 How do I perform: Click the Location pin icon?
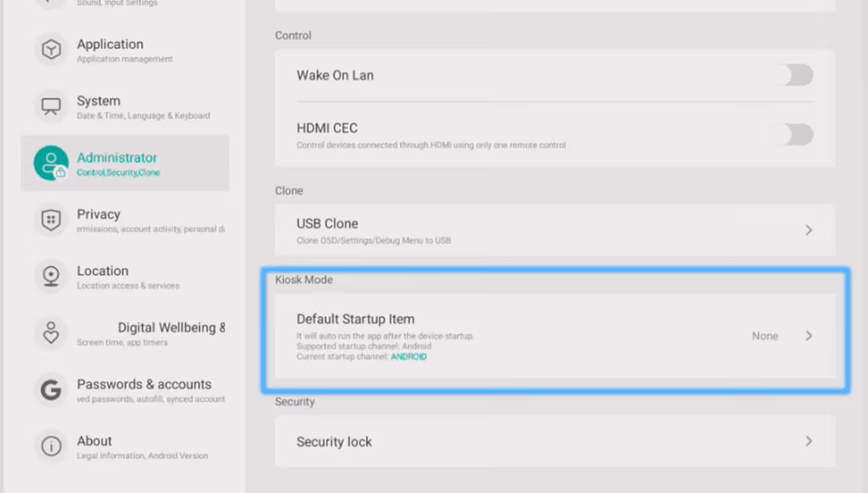[51, 276]
